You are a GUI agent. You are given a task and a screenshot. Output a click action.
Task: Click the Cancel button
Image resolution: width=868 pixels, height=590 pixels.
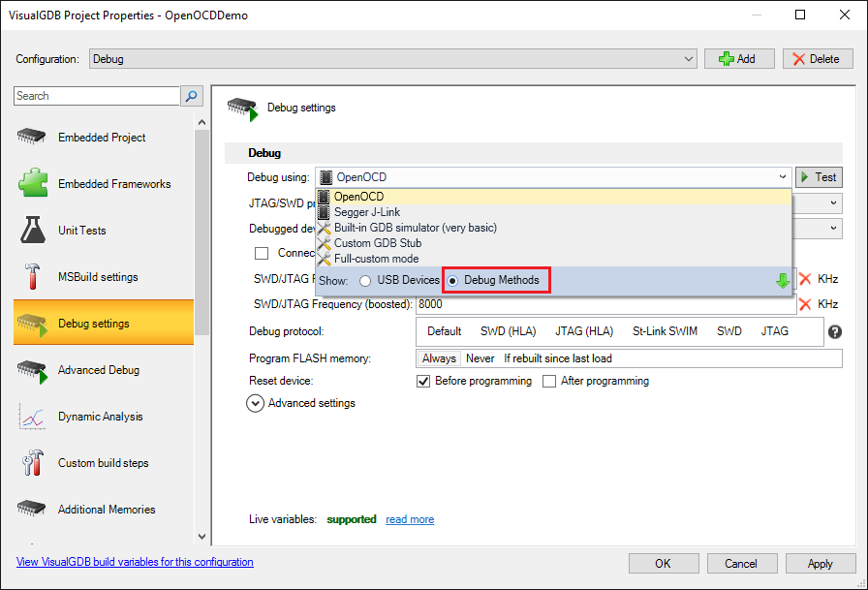[x=741, y=564]
